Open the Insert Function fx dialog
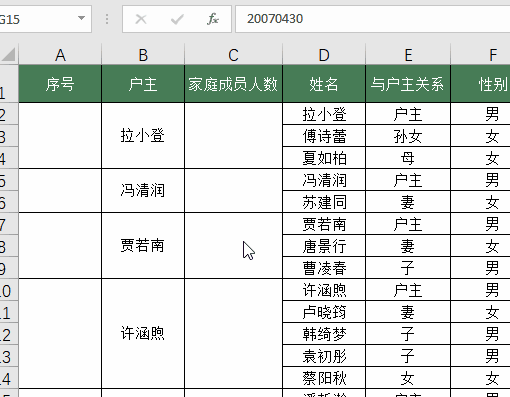 click(213, 19)
